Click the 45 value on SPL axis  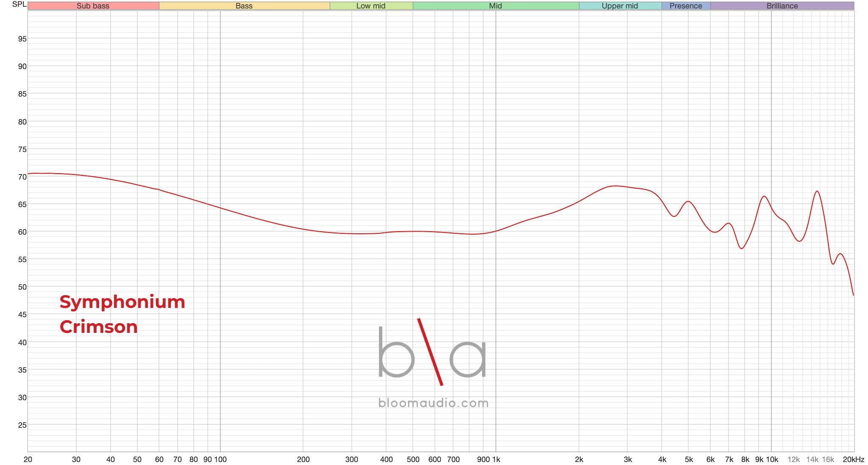pyautogui.click(x=22, y=315)
